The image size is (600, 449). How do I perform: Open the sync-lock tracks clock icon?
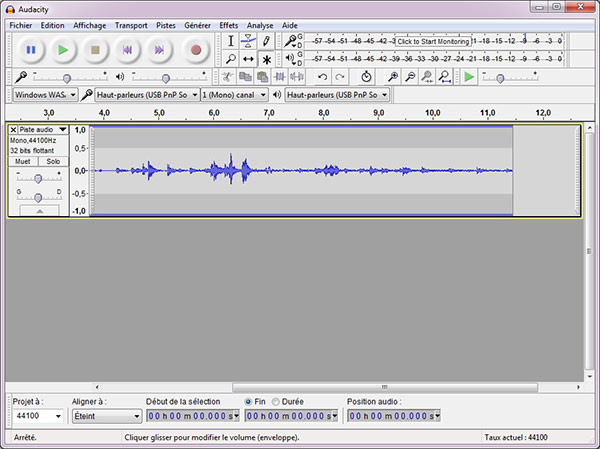[x=366, y=77]
